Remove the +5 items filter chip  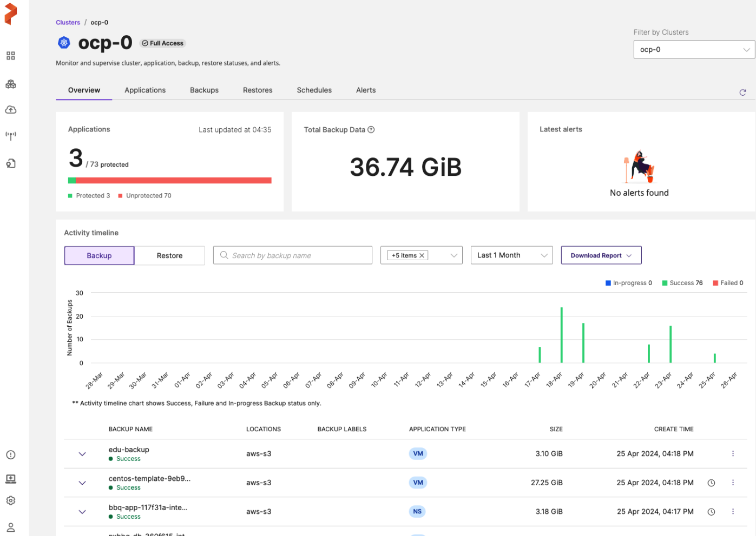point(422,255)
